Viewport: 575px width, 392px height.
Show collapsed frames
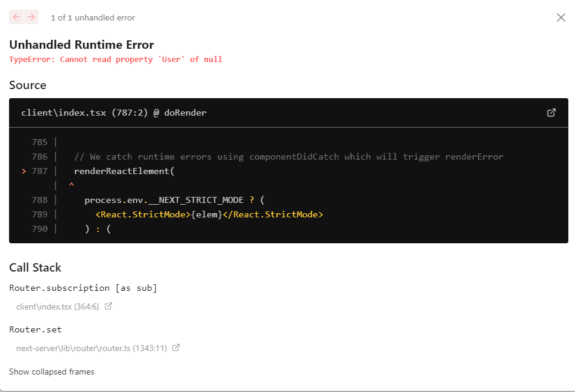pyautogui.click(x=52, y=372)
